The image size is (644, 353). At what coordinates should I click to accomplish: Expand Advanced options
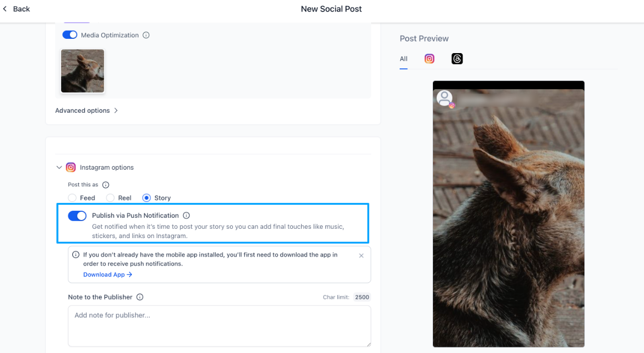click(86, 111)
